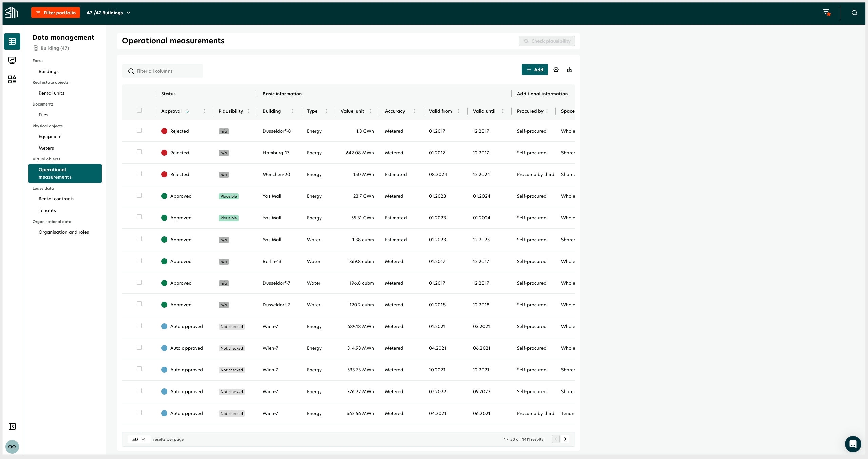Select Operational measurements in the sidebar

[65, 173]
